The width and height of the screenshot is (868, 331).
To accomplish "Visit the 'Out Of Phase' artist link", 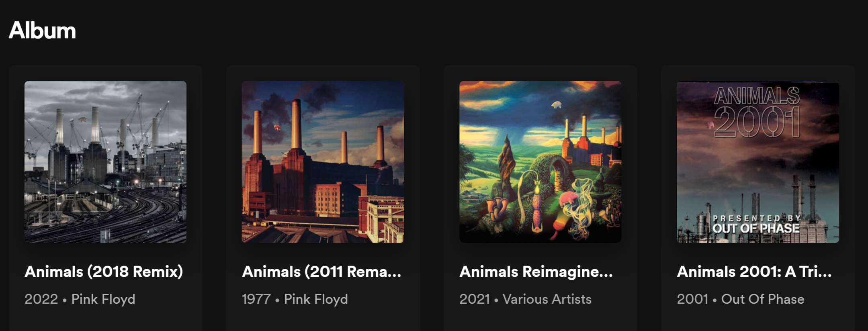I will click(x=763, y=299).
